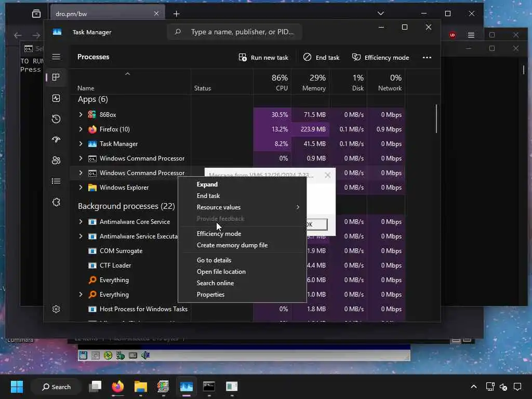Click floppy disk icon in 86Box status bar
532x399 pixels.
coord(83,355)
